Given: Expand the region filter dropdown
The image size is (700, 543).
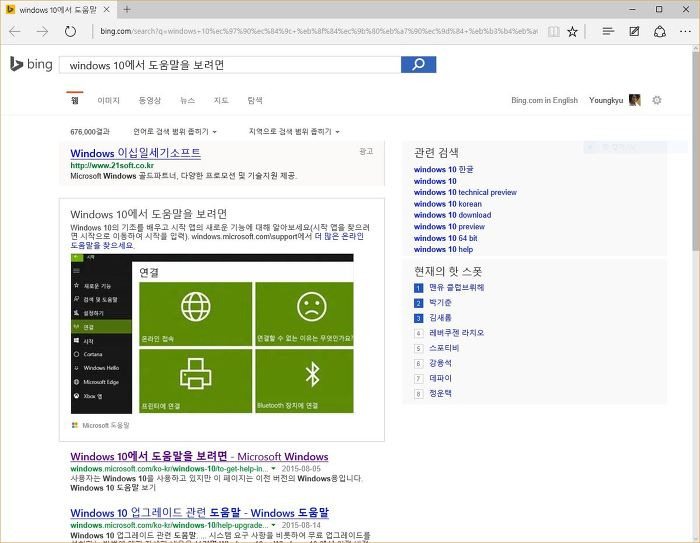Looking at the screenshot, I should (294, 131).
